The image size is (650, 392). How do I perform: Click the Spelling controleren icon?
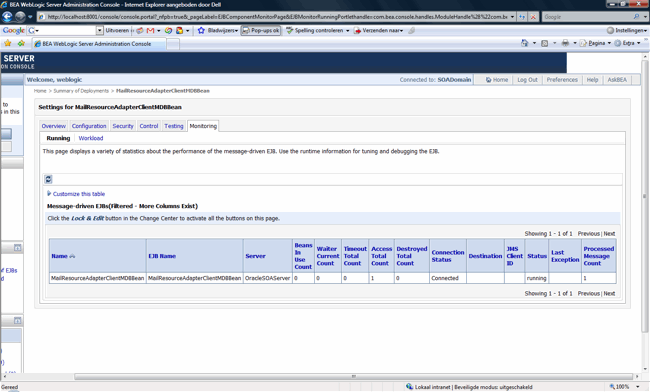click(289, 30)
